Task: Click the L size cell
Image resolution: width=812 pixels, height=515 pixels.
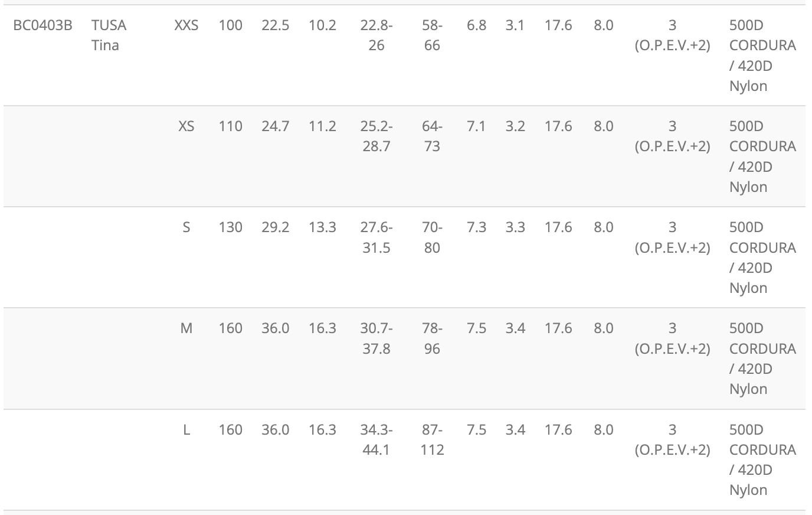Action: 186,430
